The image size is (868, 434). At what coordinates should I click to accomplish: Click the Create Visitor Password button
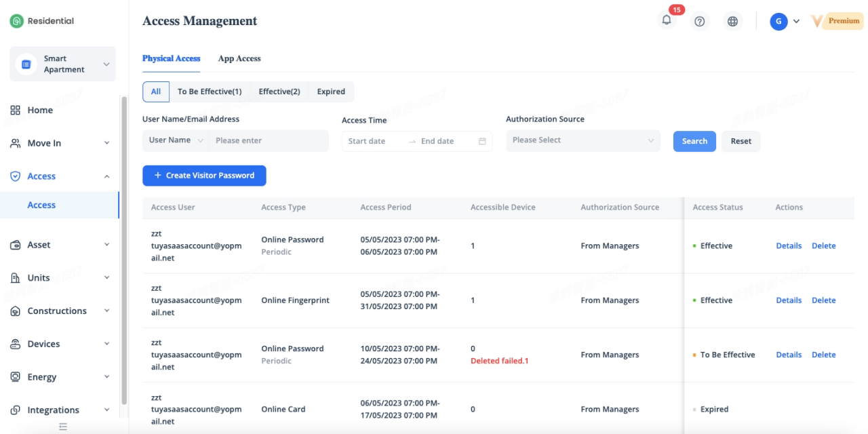click(x=204, y=176)
